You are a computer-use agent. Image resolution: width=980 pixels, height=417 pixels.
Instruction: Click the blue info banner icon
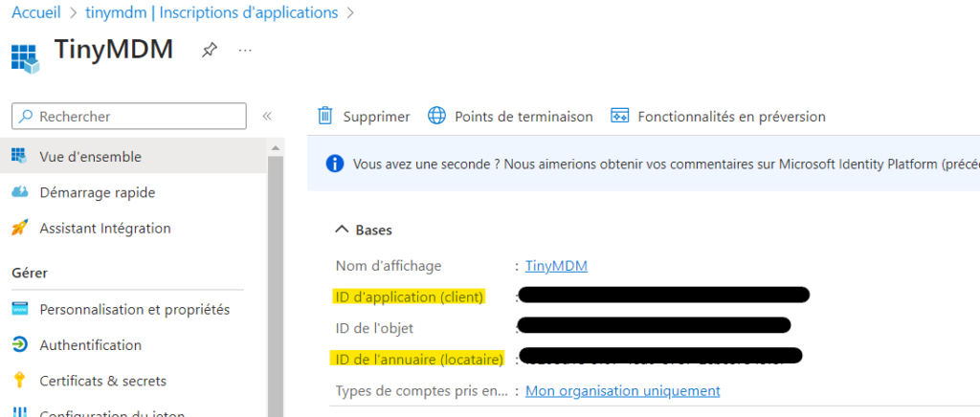pos(335,165)
